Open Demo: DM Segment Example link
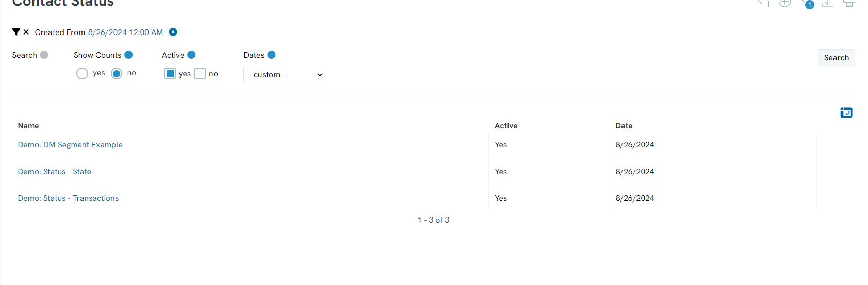Viewport: 868px width, 285px height. tap(70, 145)
